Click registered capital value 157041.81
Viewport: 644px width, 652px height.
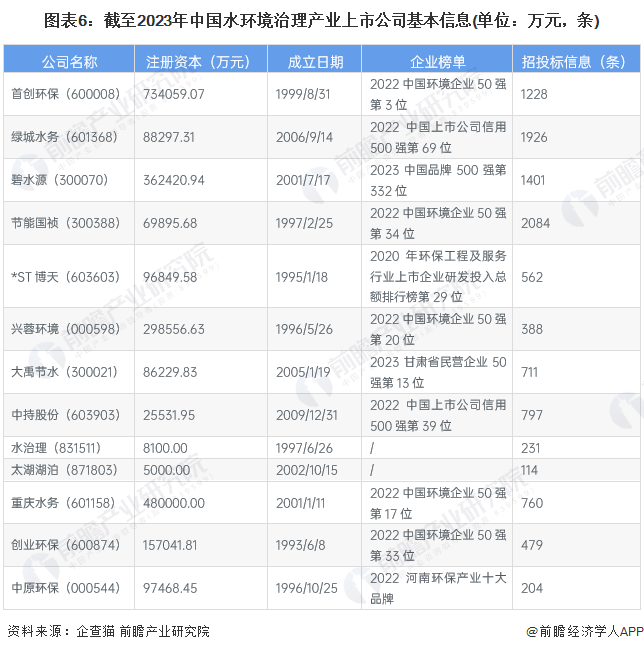tap(170, 545)
